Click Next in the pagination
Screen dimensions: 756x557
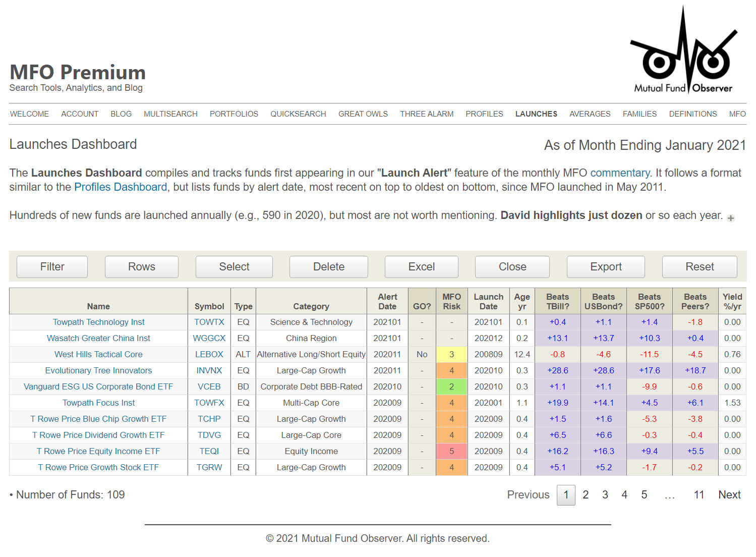729,495
